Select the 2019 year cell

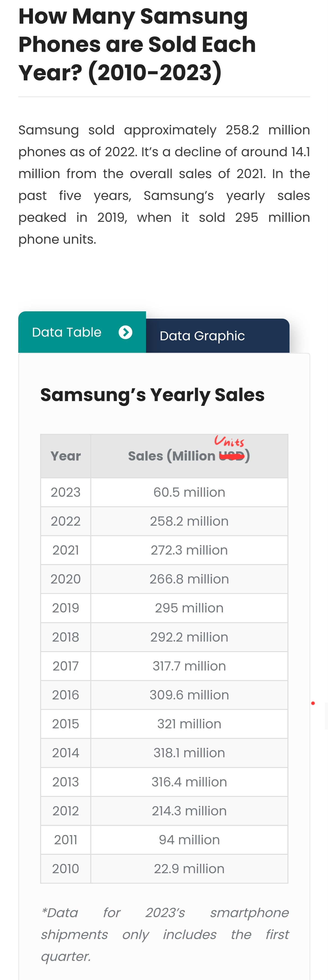click(x=65, y=608)
